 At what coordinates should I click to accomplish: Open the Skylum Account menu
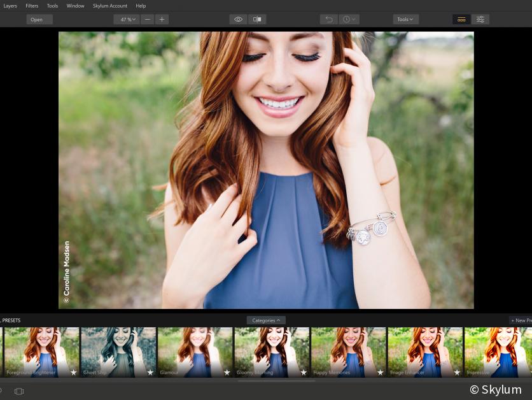point(110,6)
